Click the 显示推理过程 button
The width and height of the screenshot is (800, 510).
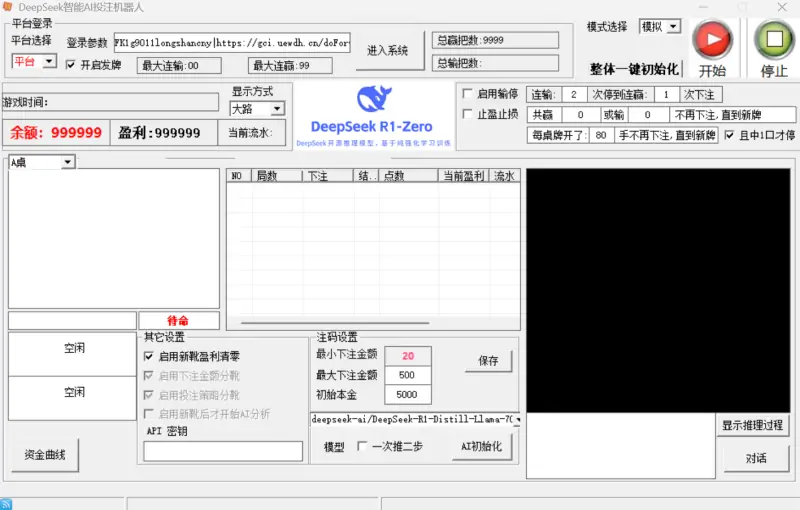click(x=752, y=425)
